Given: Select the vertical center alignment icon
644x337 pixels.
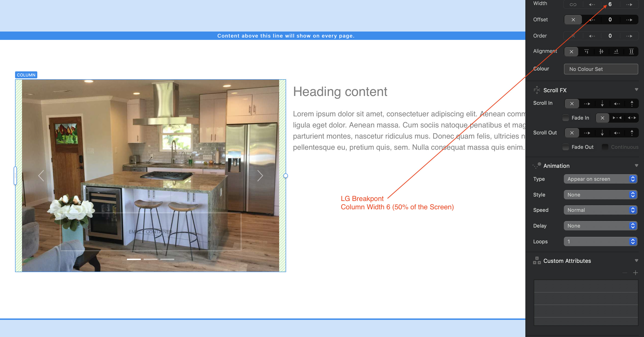Looking at the screenshot, I should (601, 51).
